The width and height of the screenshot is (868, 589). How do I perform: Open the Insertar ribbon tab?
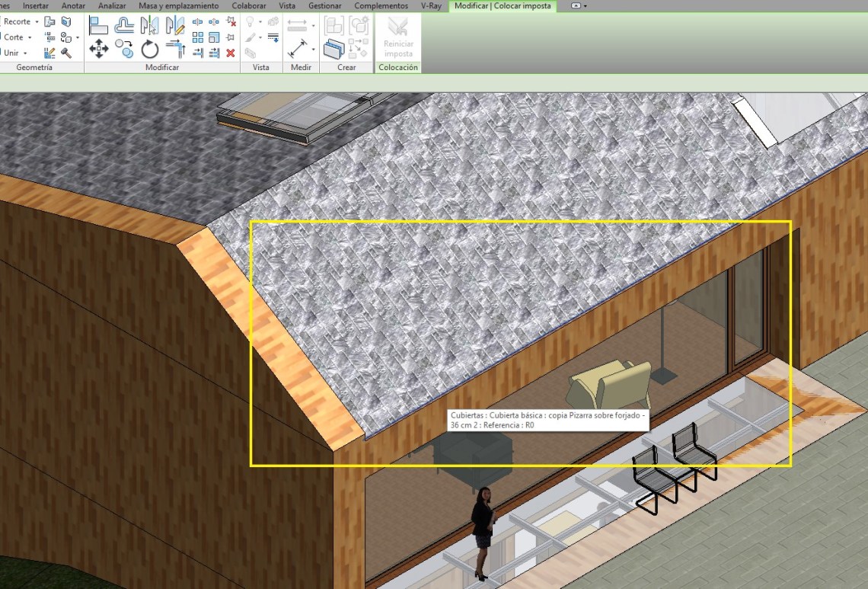point(35,6)
